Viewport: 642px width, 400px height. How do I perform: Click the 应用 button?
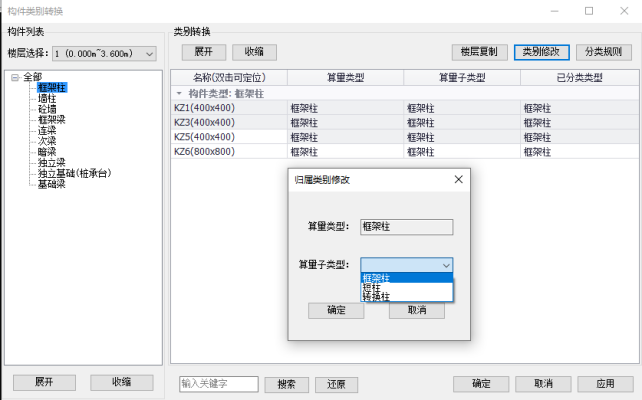click(x=604, y=384)
